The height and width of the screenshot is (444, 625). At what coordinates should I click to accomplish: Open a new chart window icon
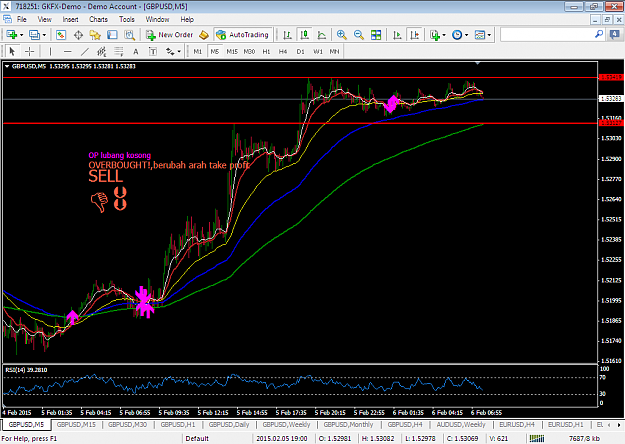tap(11, 35)
